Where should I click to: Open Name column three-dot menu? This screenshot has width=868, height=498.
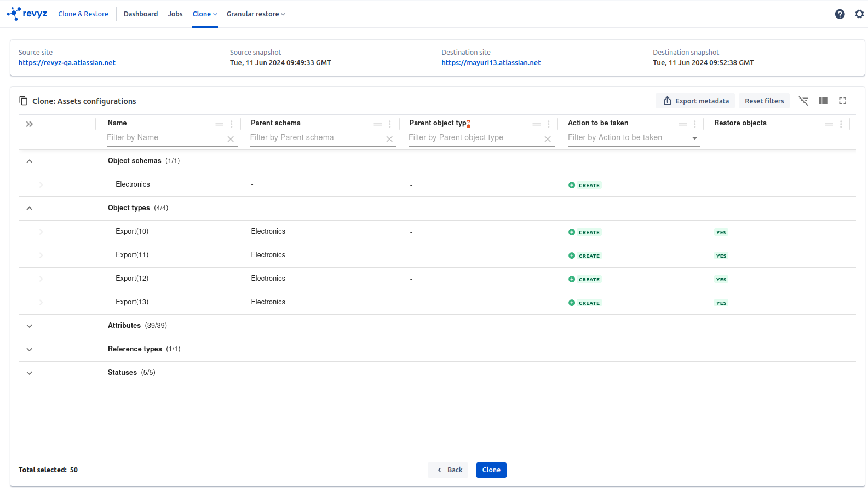(x=232, y=124)
